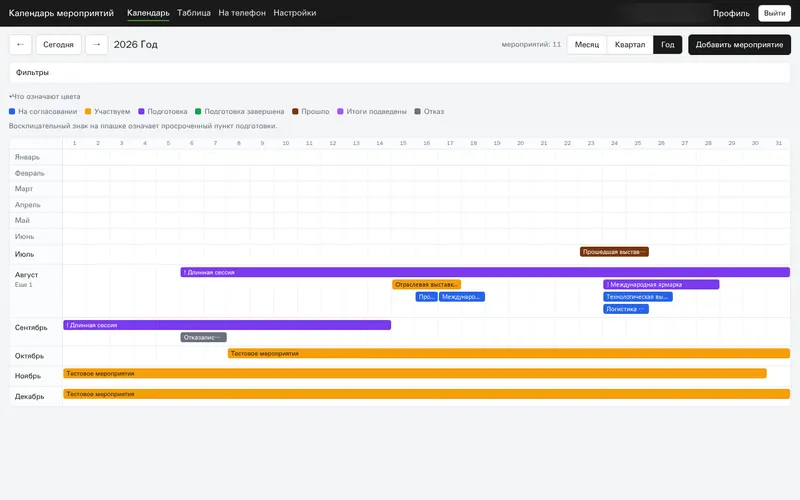Select the Июнь month row label
Viewport: 800px width, 500px height.
(x=24, y=236)
